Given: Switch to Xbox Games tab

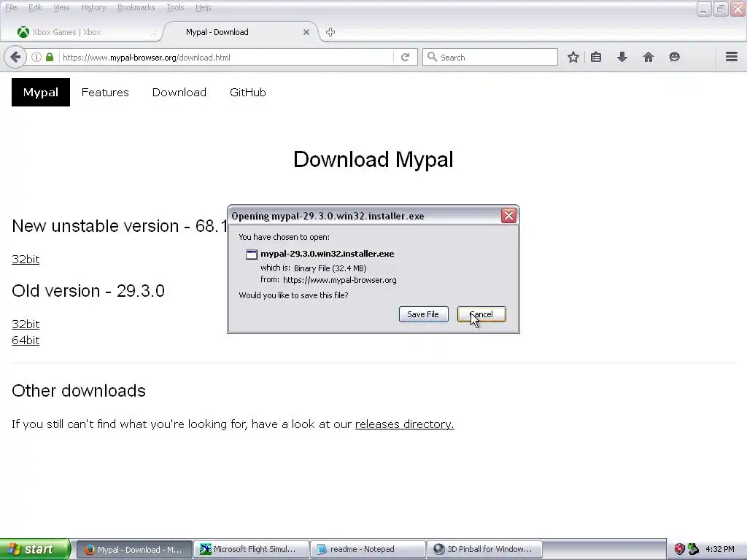Looking at the screenshot, I should tap(86, 32).
